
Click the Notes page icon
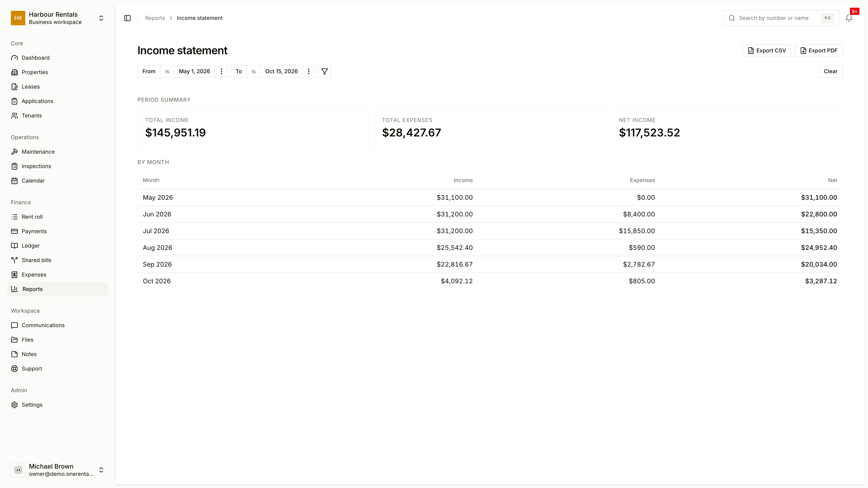click(x=14, y=354)
